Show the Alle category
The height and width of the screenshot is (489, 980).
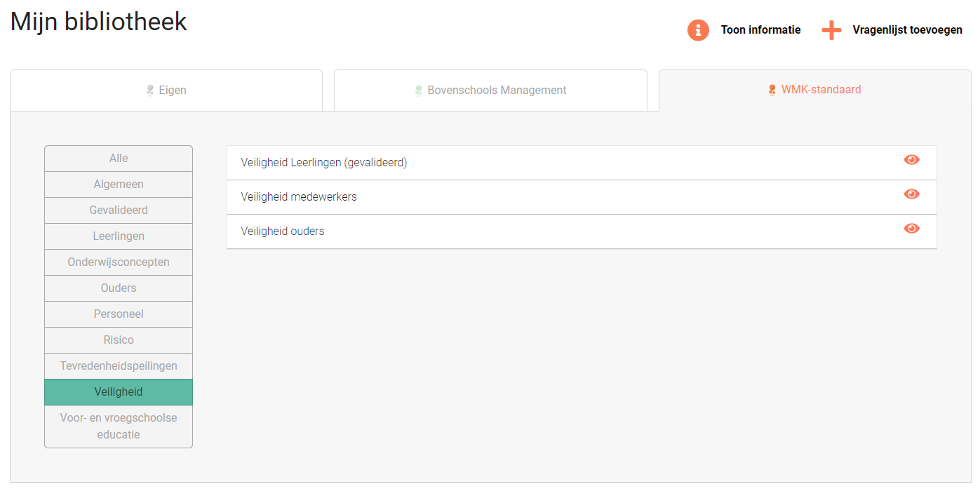(119, 159)
